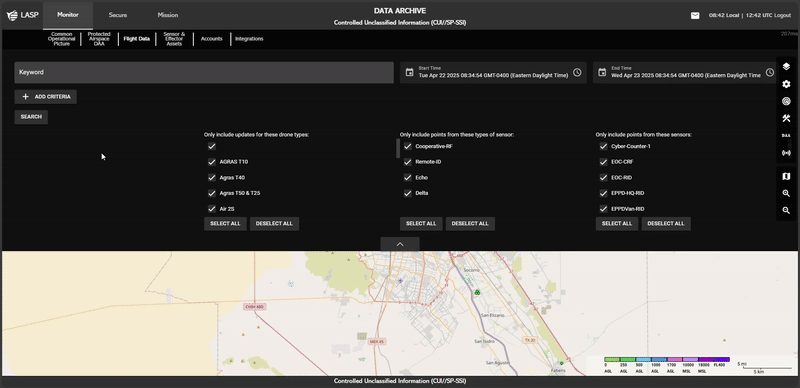
Task: Toggle the EPPDVan-RID sensor checkbox
Action: 604,209
